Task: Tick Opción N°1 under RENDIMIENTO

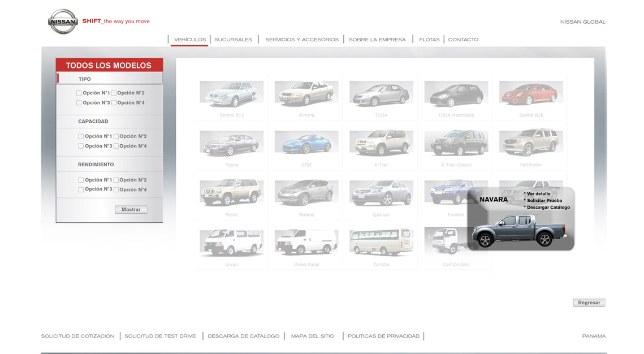Action: (81, 180)
